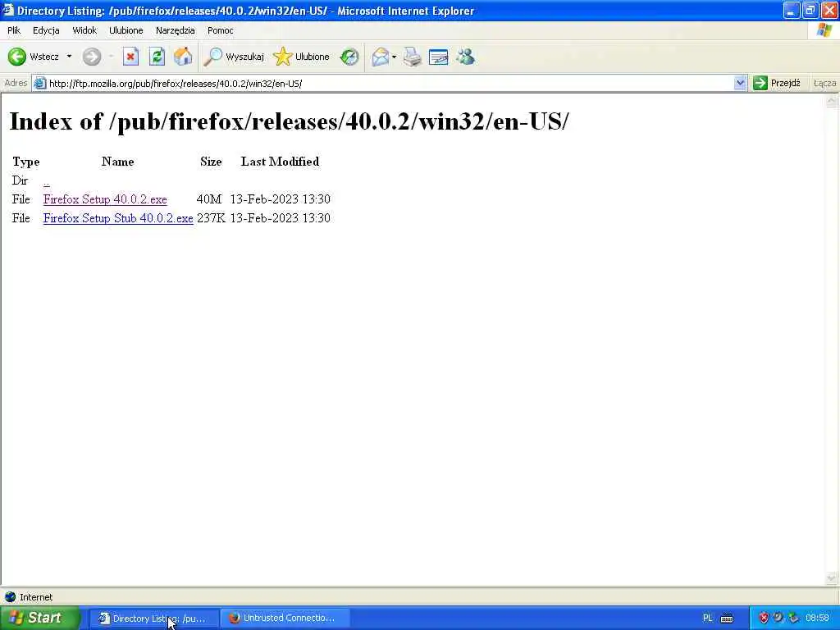This screenshot has height=630, width=840.
Task: Download Firefox Setup Stub 40.0.2.exe link
Action: point(118,218)
